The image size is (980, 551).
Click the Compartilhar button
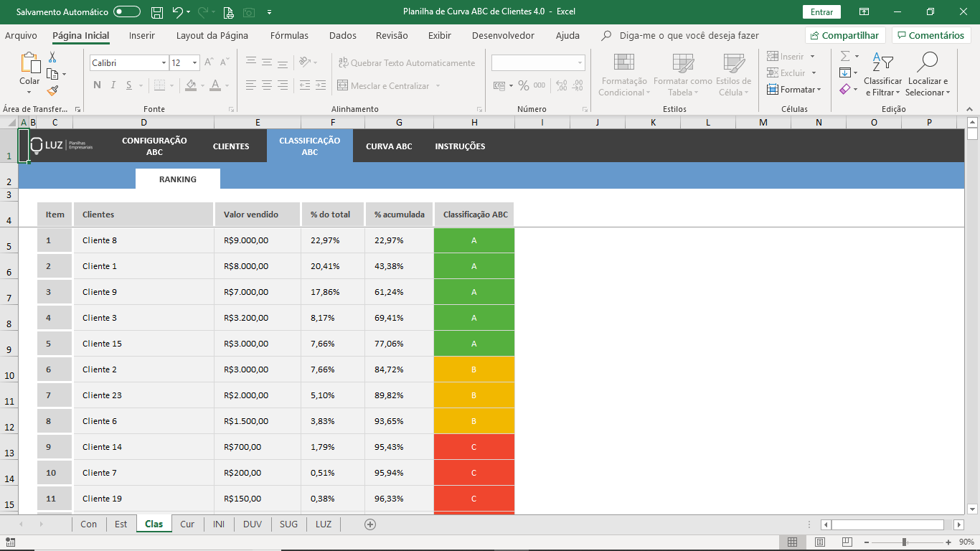[x=845, y=36]
